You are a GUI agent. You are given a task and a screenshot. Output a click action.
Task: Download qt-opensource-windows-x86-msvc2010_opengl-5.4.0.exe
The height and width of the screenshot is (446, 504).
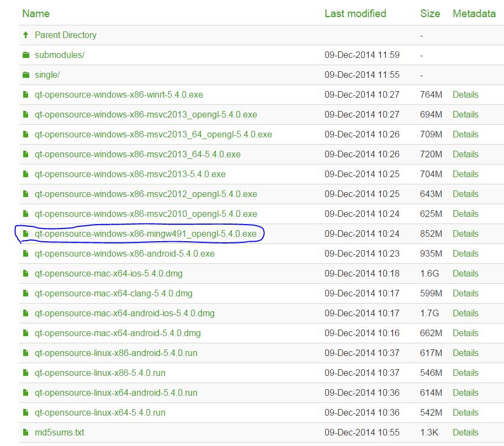[x=146, y=214]
